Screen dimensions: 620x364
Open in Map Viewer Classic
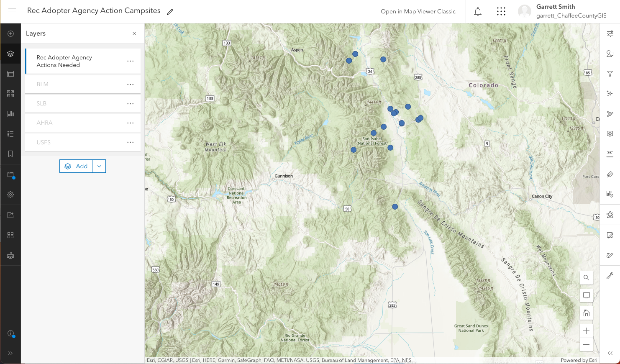click(x=418, y=11)
